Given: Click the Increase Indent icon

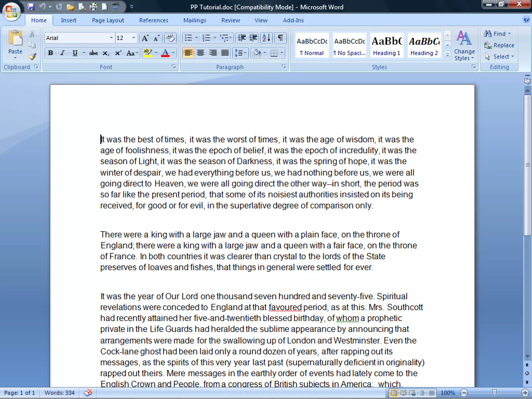Looking at the screenshot, I should tap(253, 38).
